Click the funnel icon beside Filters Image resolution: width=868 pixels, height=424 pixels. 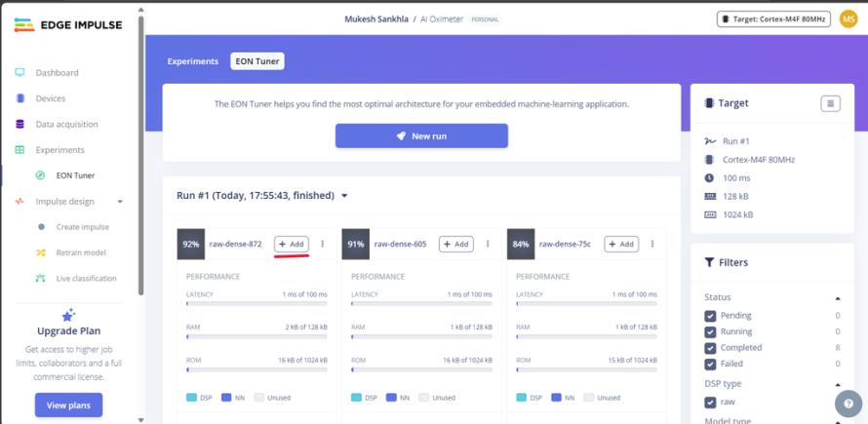(x=709, y=262)
